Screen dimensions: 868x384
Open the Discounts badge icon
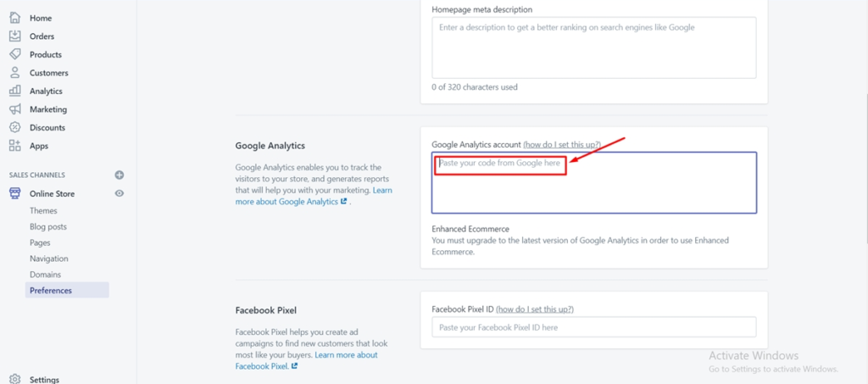[x=15, y=127]
